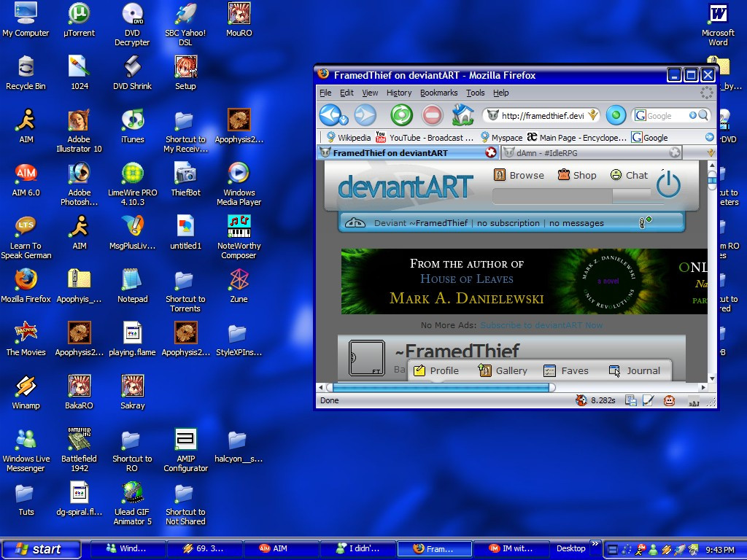This screenshot has width=747, height=560.
Task: Select the NoteWorthy Composer desktop icon
Action: (x=239, y=238)
